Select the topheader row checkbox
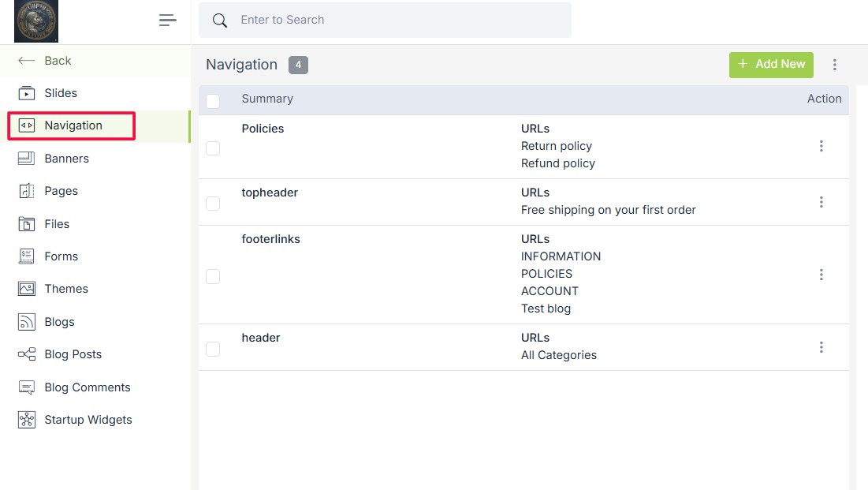Image resolution: width=868 pixels, height=490 pixels. (213, 204)
